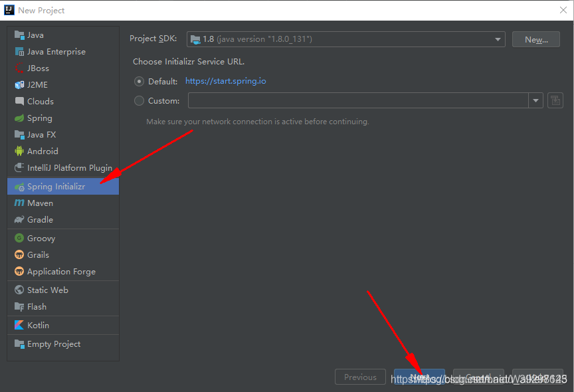Choose Gradle project type
The height and width of the screenshot is (392, 574).
[x=63, y=220]
